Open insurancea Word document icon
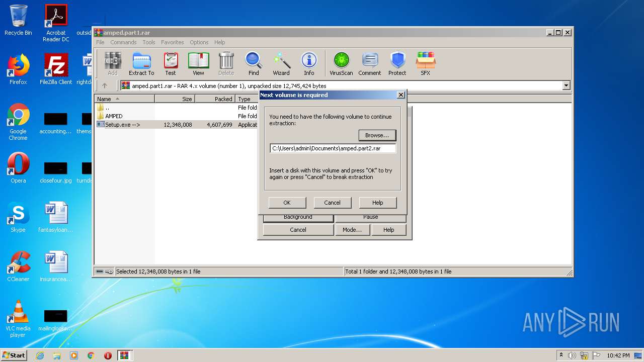The width and height of the screenshot is (644, 362). [56, 266]
